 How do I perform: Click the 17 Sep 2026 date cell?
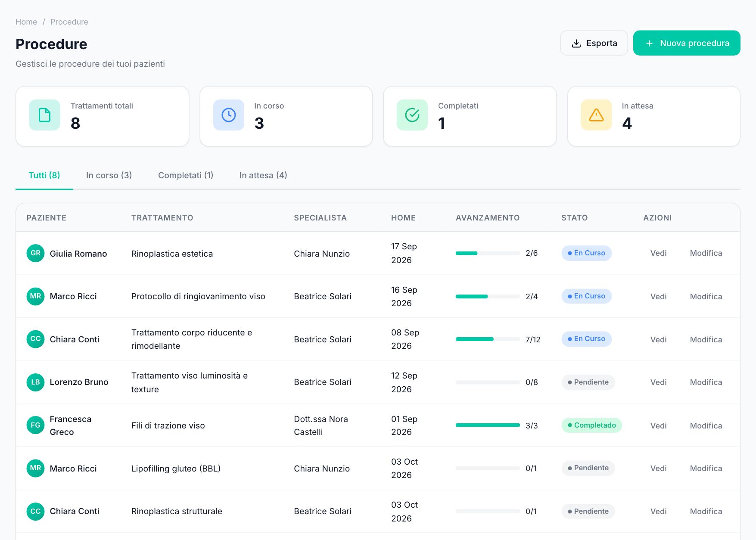click(404, 253)
